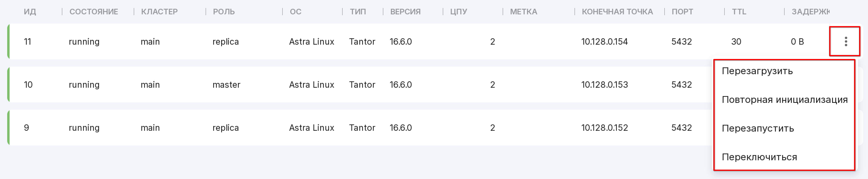This screenshot has height=179, width=868.
Task: Click endpoint 10.128.0.152 in last row
Action: [x=604, y=128]
